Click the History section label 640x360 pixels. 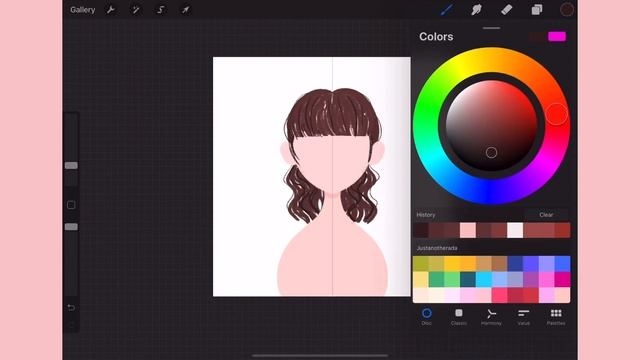426,215
